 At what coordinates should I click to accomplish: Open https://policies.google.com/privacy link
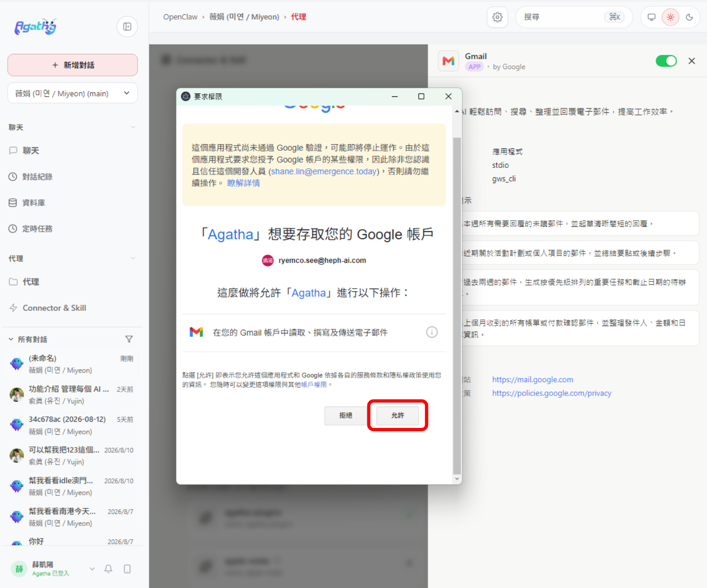tap(551, 393)
